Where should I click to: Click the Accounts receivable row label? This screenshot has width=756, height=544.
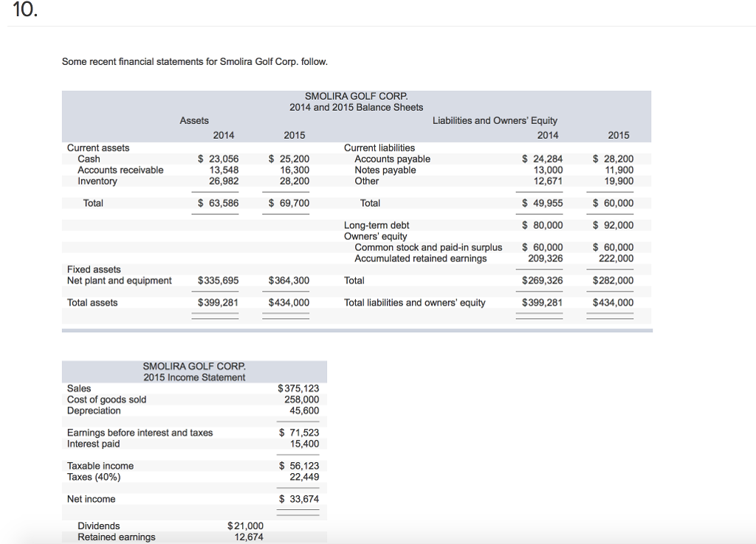point(120,170)
